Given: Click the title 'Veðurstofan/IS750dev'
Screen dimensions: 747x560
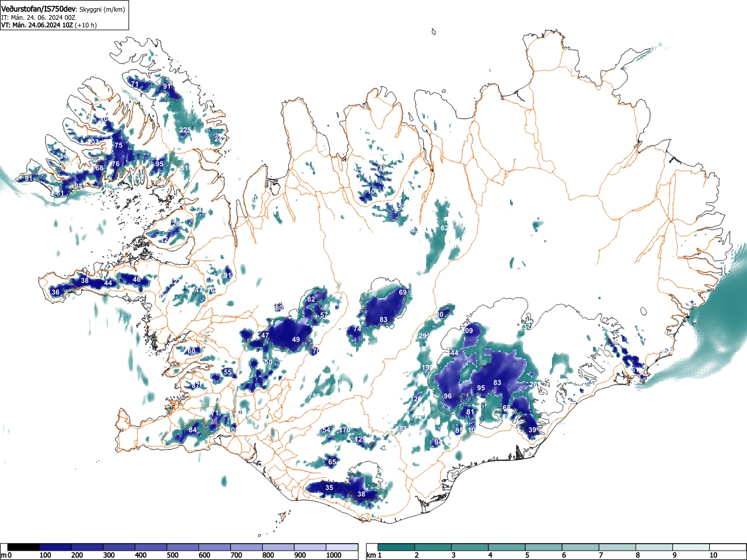Looking at the screenshot, I should 39,9.
